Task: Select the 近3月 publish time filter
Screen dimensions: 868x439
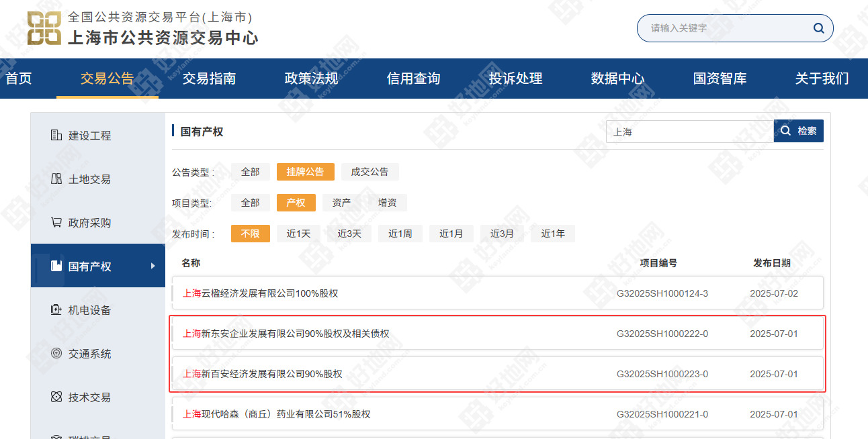Action: tap(503, 234)
